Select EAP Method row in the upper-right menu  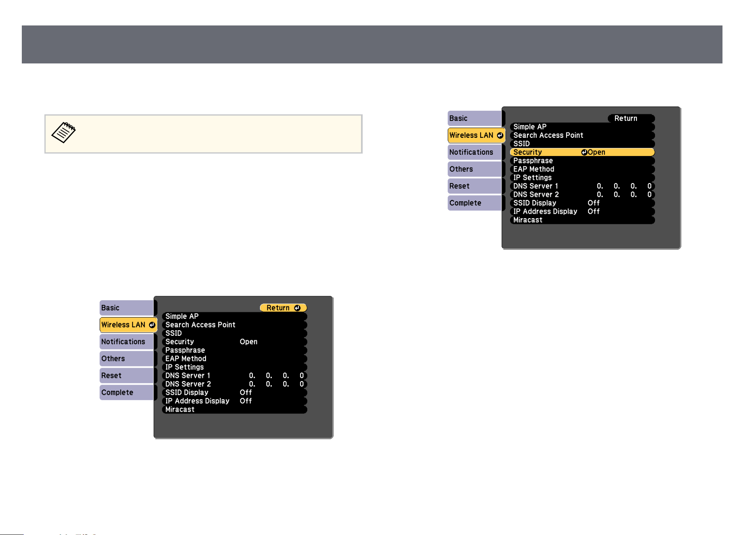pos(582,169)
